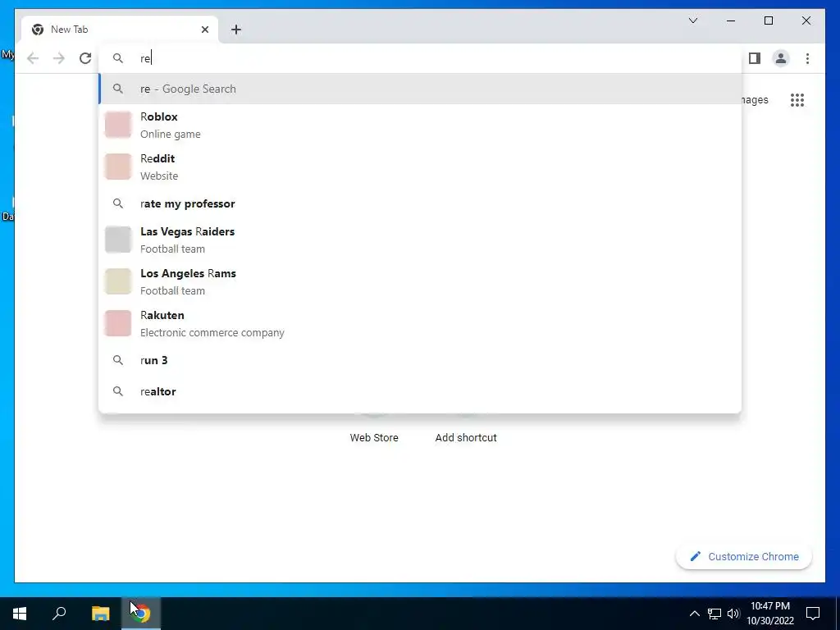
Task: Open the Google apps grid
Action: click(797, 100)
